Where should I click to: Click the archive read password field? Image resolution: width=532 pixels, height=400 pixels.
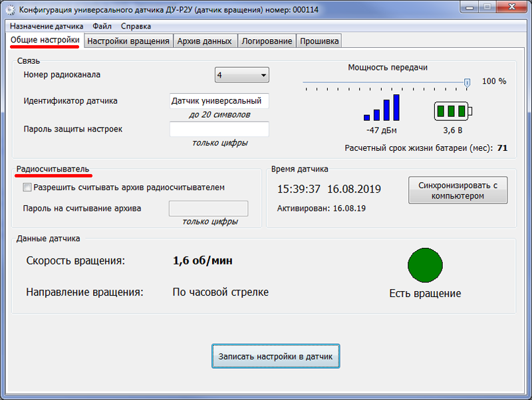pos(209,209)
